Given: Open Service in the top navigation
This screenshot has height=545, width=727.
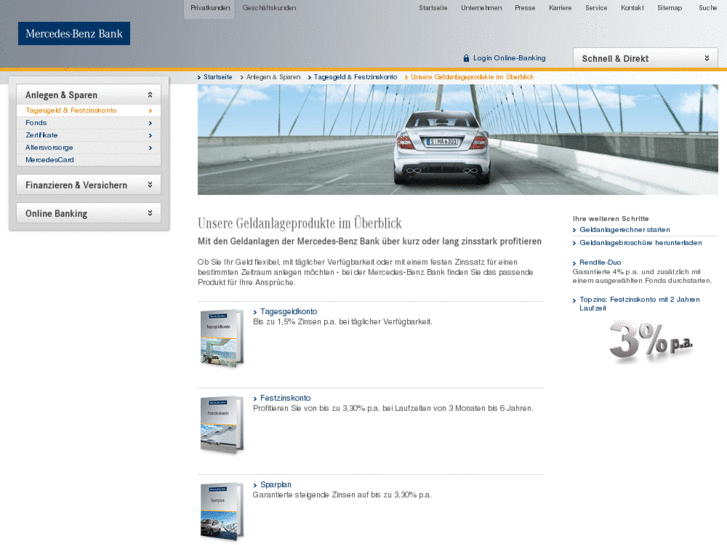Looking at the screenshot, I should pyautogui.click(x=596, y=8).
